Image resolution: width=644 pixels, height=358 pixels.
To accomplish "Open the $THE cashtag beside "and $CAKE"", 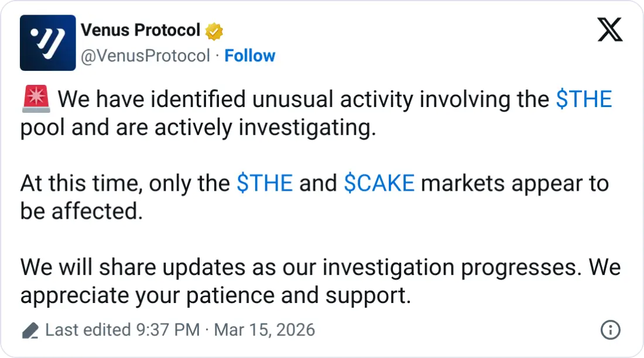I will point(264,184).
